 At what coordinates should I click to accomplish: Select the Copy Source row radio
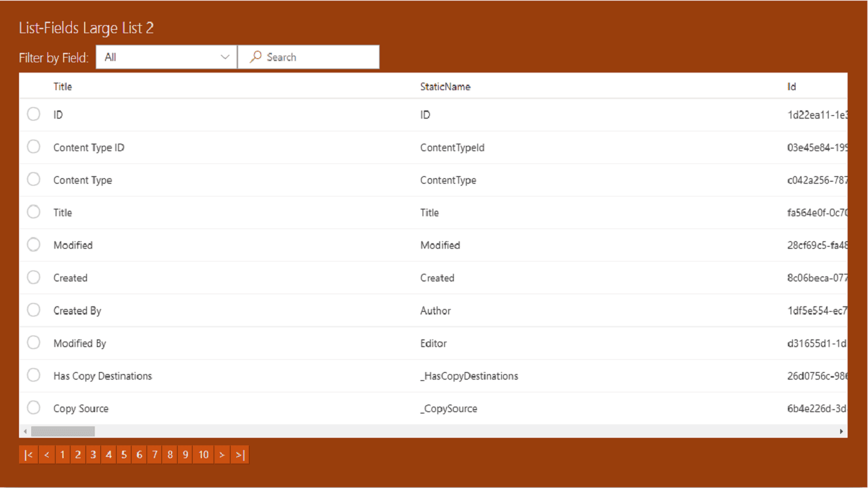pos(33,407)
